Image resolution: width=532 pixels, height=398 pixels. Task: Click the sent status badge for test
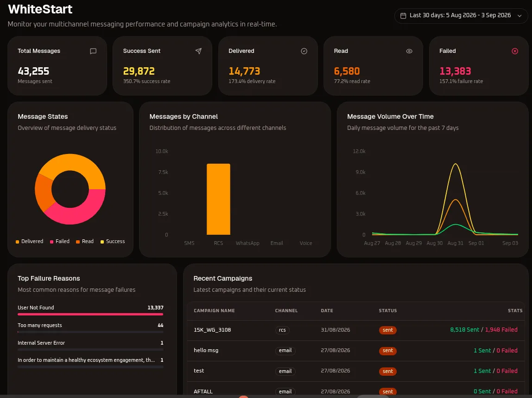coord(388,371)
